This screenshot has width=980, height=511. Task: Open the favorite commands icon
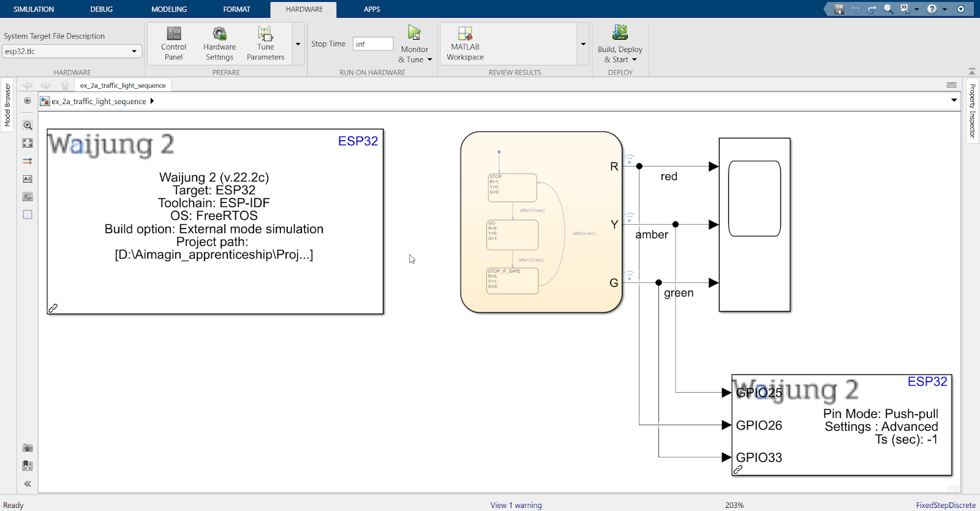(x=905, y=9)
